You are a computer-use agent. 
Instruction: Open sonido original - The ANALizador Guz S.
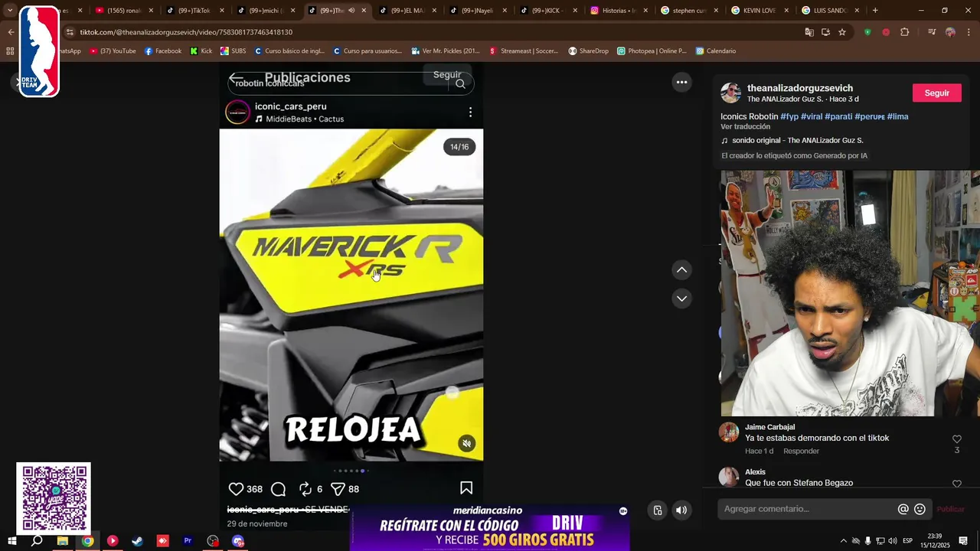(x=797, y=141)
